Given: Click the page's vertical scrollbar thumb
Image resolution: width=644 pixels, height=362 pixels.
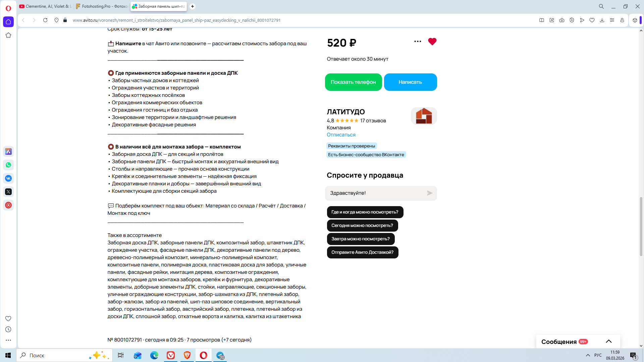Looking at the screenshot, I should tap(641, 227).
